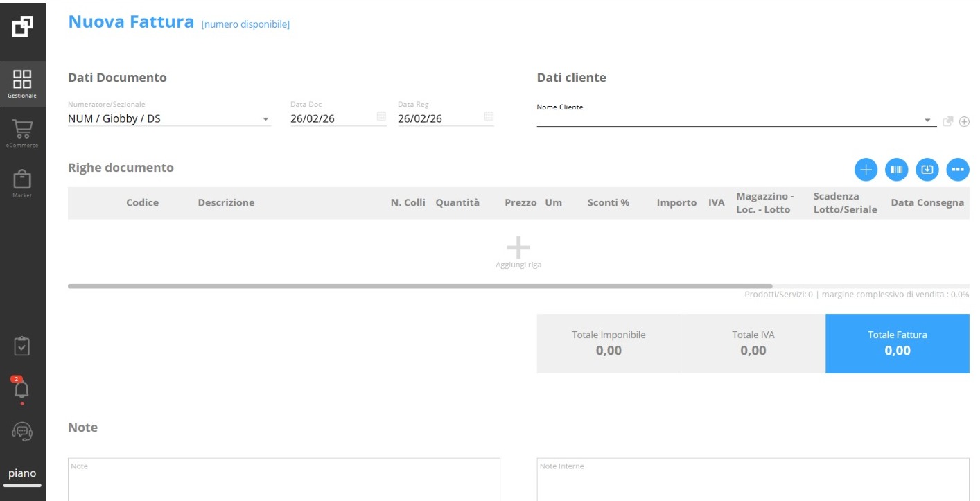Open the Market section

click(x=22, y=184)
